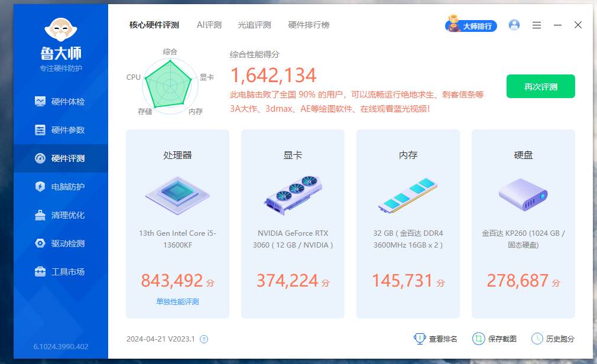The image size is (597, 364).
Task: Click the 清理优化 broom icon
Action: tap(40, 215)
